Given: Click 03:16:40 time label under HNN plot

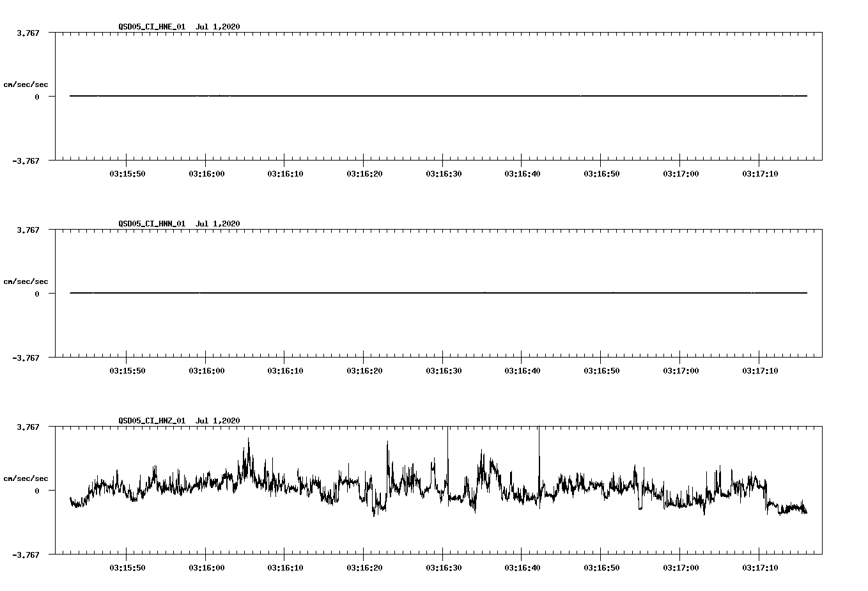Looking at the screenshot, I should tap(522, 371).
